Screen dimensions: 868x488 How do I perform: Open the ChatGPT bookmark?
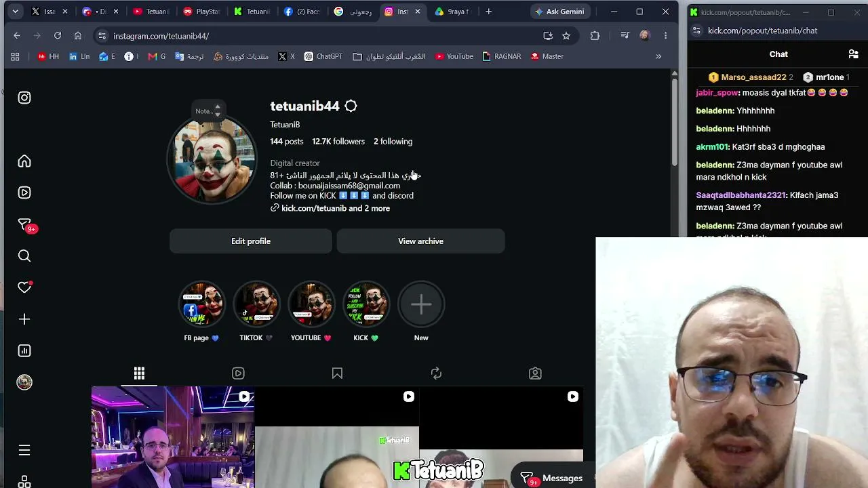pos(323,56)
